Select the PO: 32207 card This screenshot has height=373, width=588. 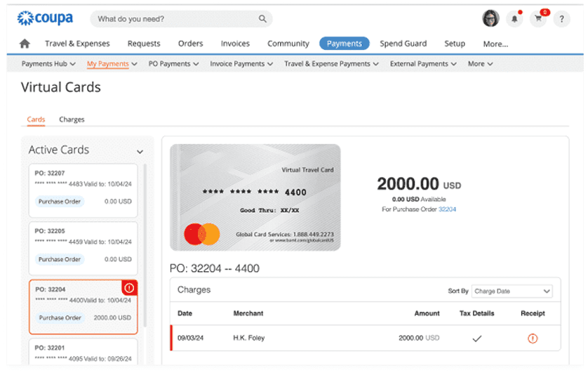click(x=83, y=190)
